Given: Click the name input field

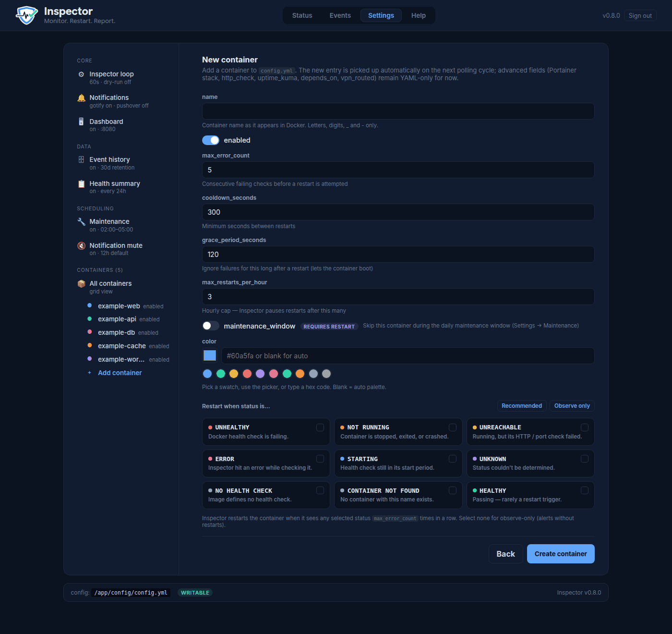Looking at the screenshot, I should tap(398, 111).
